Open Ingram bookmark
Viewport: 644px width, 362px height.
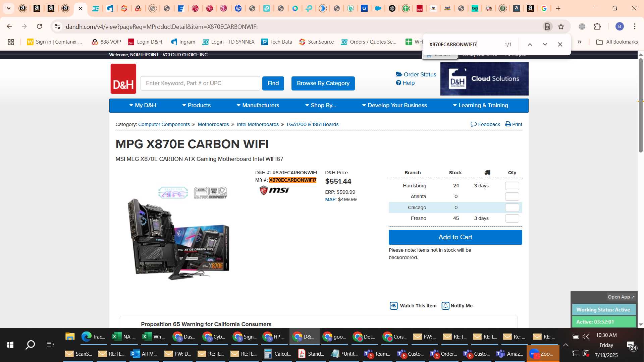pos(183,42)
